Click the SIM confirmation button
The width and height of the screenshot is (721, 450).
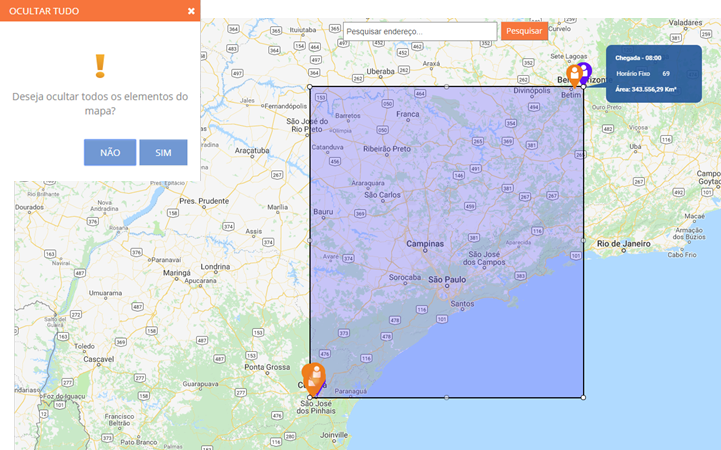click(163, 152)
